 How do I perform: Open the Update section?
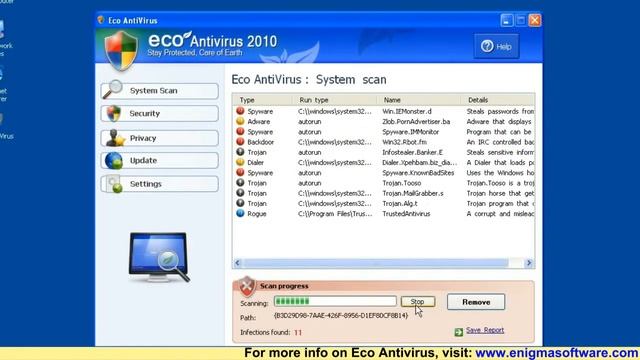[x=160, y=160]
